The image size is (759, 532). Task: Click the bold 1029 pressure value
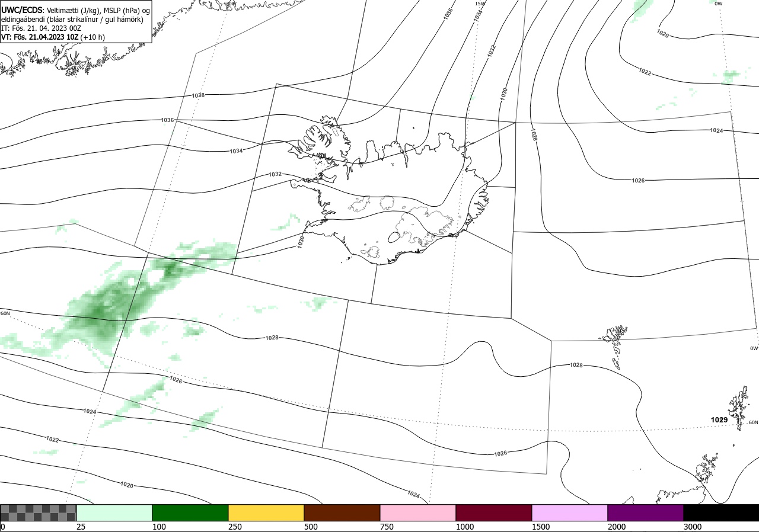coord(719,420)
